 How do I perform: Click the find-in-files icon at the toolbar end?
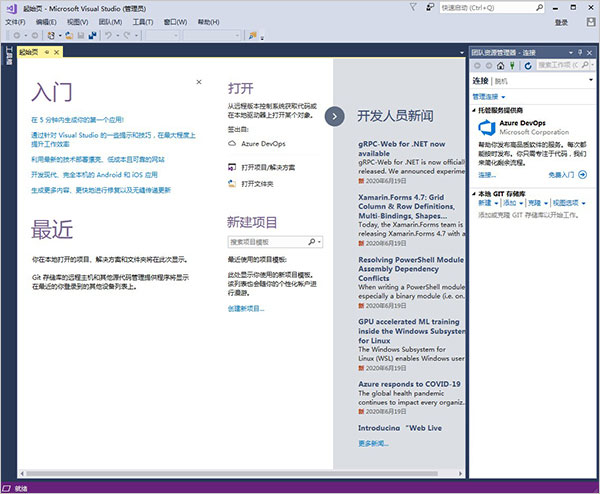pos(253,36)
